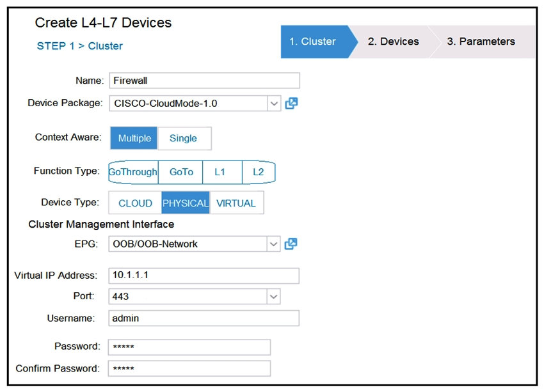Click the Confirm Password label
The image size is (544, 392).
[58, 368]
